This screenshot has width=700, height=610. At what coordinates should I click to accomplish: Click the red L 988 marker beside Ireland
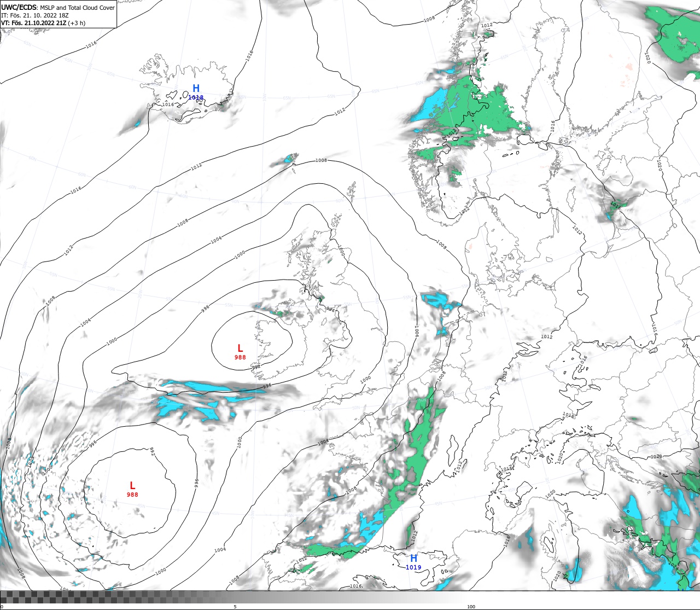pyautogui.click(x=240, y=352)
